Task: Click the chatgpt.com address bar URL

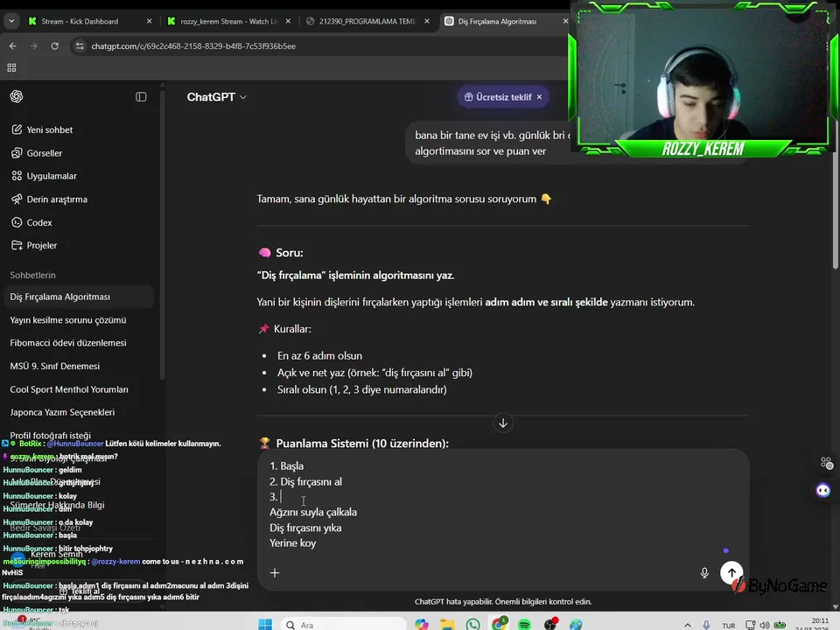Action: pos(193,46)
